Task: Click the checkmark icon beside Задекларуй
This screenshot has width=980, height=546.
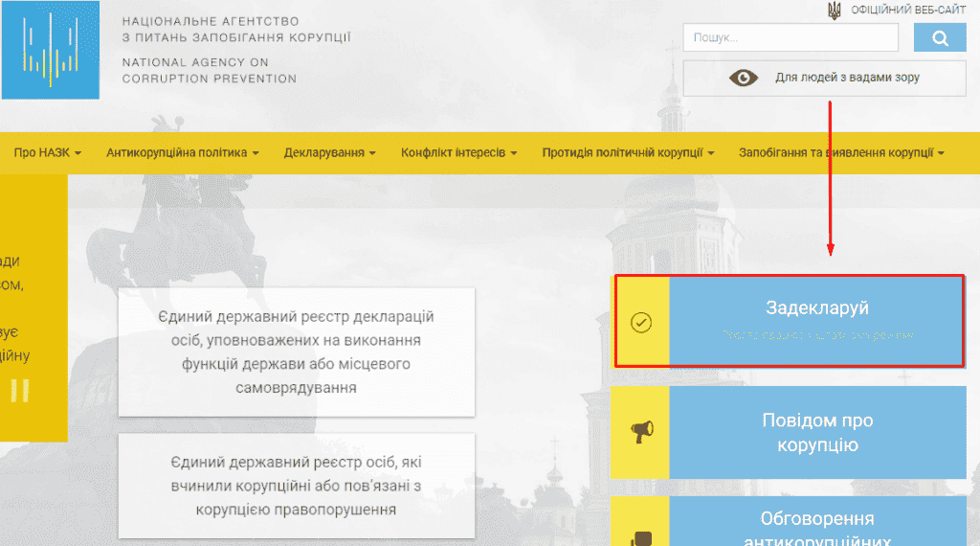Action: pyautogui.click(x=641, y=322)
